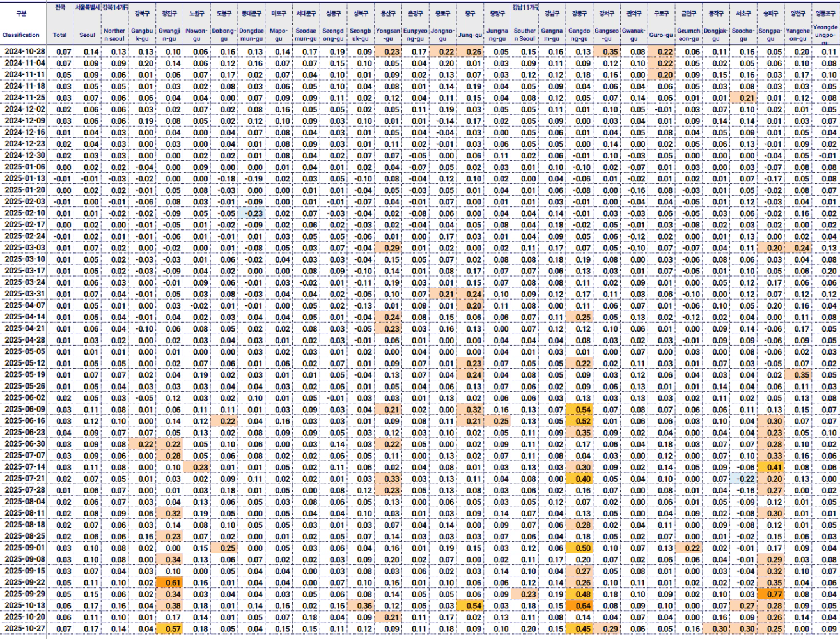Click the Total column header
Screen dimensions: 840x639
(x=59, y=35)
